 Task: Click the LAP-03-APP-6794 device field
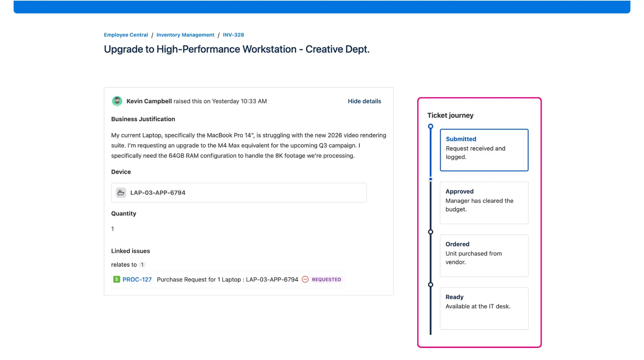239,192
